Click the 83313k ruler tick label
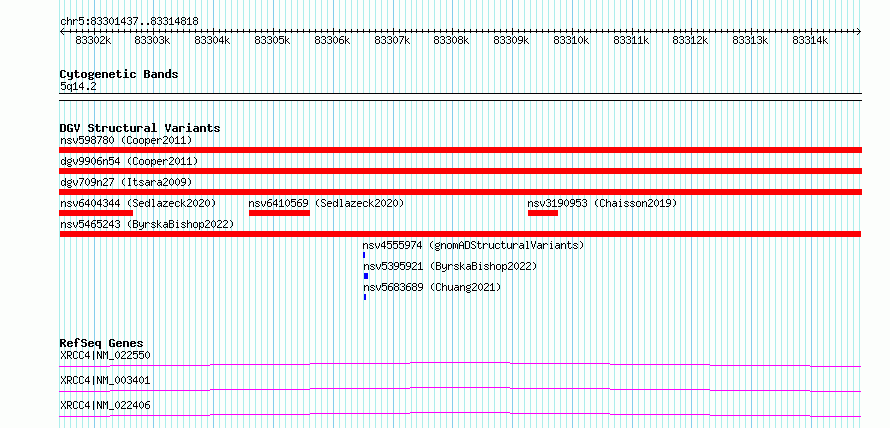Screen dimensions: 890x428 pyautogui.click(x=750, y=40)
